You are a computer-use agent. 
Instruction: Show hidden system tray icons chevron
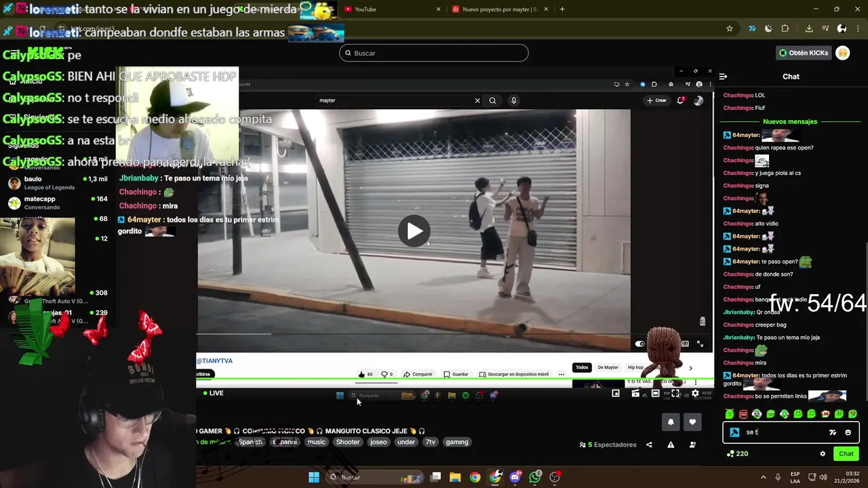(763, 477)
